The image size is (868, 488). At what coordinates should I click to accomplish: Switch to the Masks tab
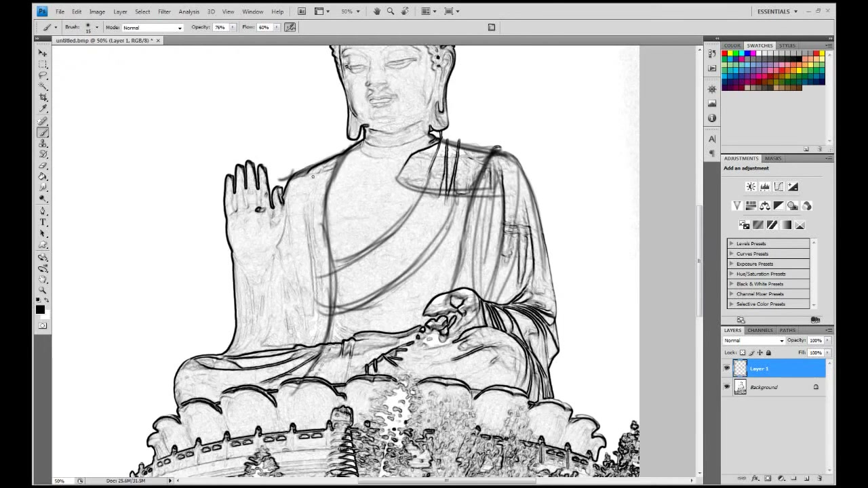[x=773, y=158]
